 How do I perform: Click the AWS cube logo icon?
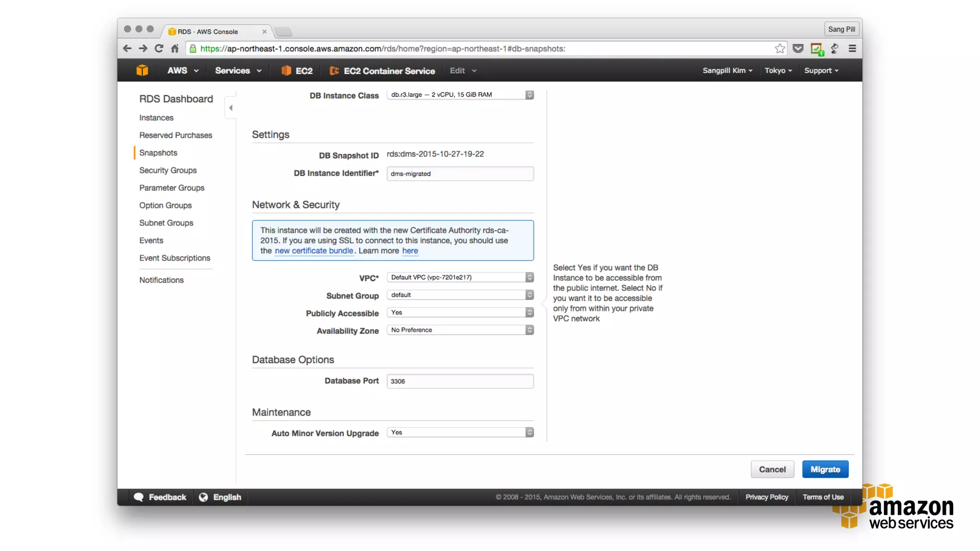coord(142,70)
